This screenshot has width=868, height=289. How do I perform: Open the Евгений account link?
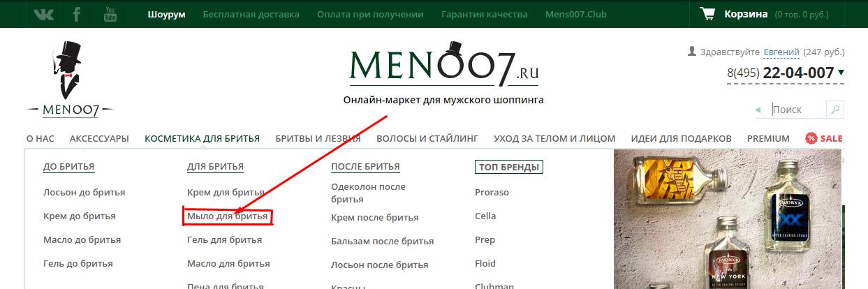pyautogui.click(x=781, y=52)
